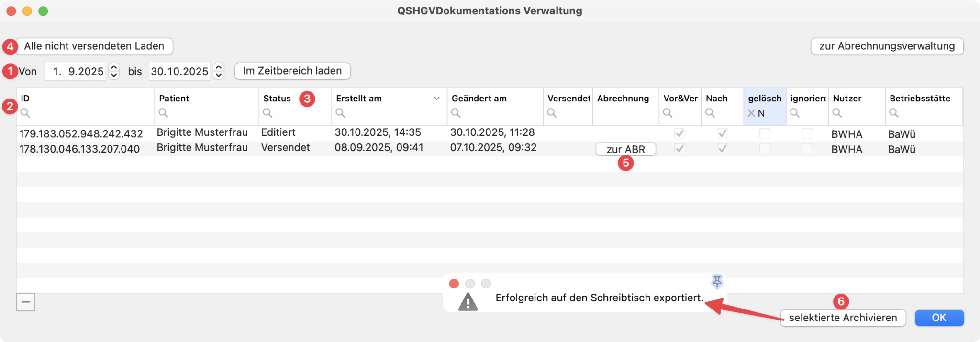This screenshot has height=342, width=980.
Task: Click the search icon in the Betriebsstätte column filter
Action: pos(894,113)
